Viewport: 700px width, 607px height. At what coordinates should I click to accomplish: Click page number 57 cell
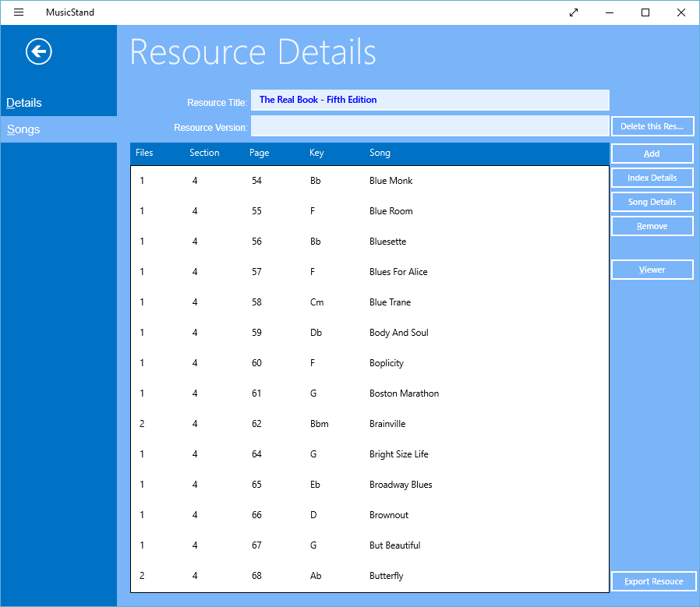pyautogui.click(x=256, y=272)
